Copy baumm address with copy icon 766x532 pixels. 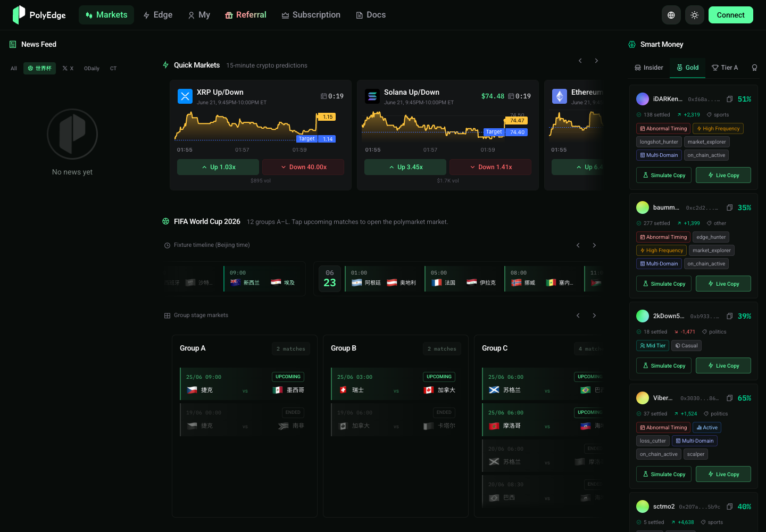click(x=730, y=207)
